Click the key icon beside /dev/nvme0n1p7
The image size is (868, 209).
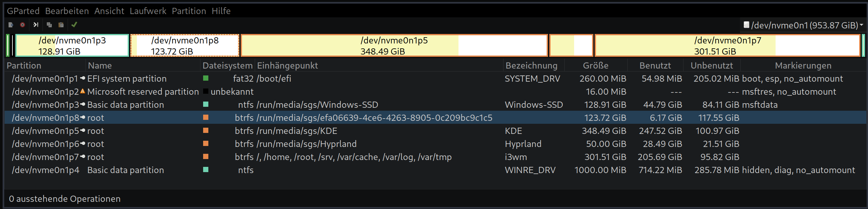point(83,157)
